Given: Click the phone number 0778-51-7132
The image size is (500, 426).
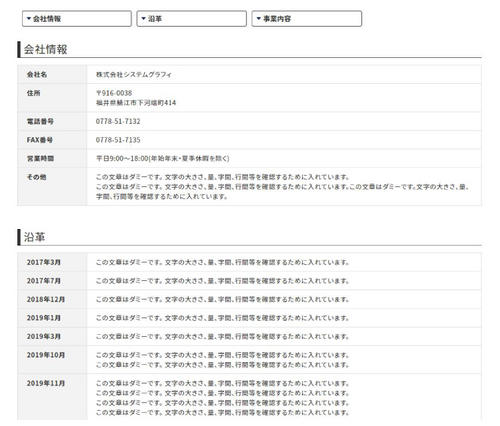Looking at the screenshot, I should (x=118, y=121).
